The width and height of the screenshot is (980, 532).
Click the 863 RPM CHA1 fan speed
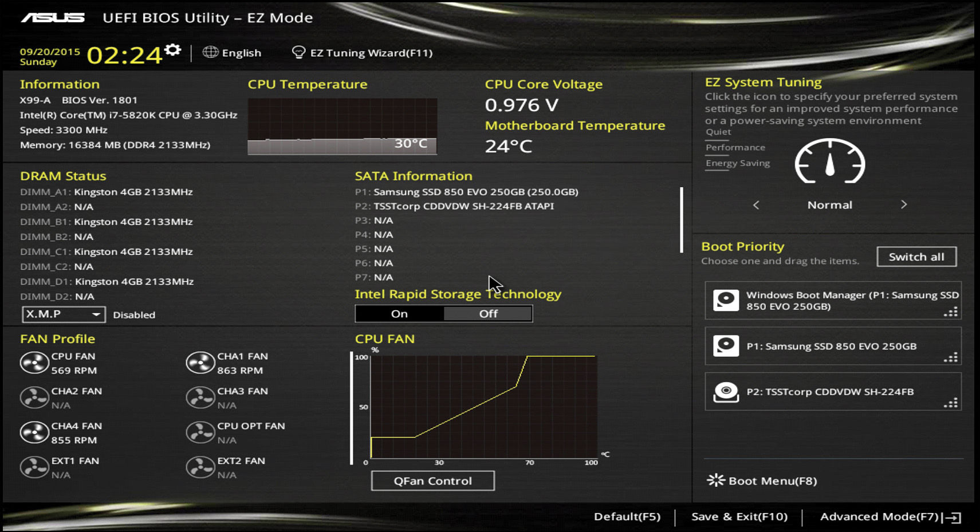point(240,371)
